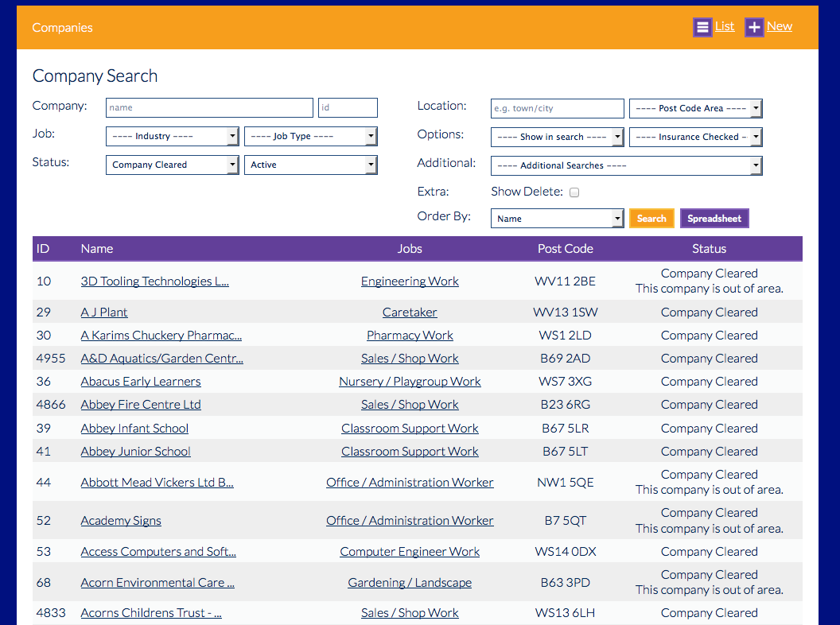The height and width of the screenshot is (625, 840).
Task: Select post code WS14 0DX
Action: point(566,552)
